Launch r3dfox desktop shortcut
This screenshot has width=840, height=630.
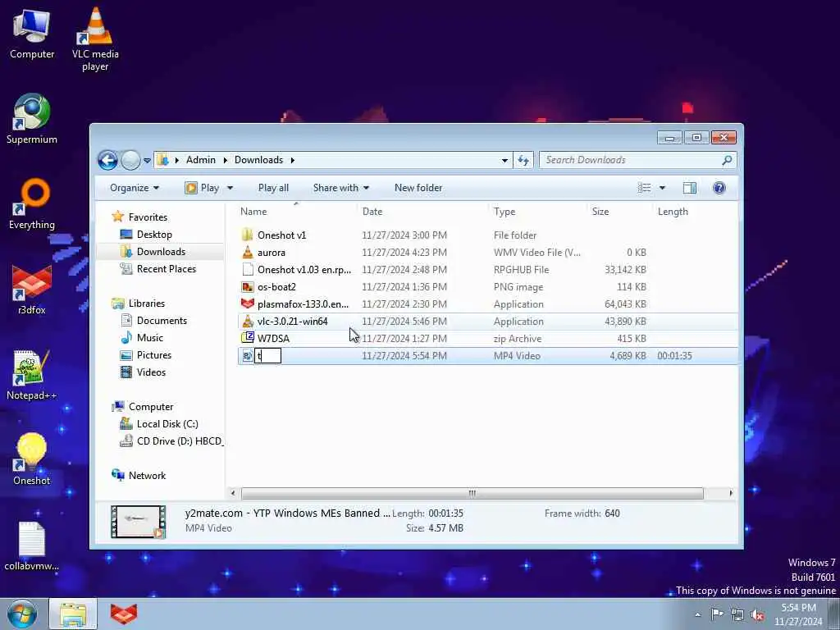click(x=32, y=290)
